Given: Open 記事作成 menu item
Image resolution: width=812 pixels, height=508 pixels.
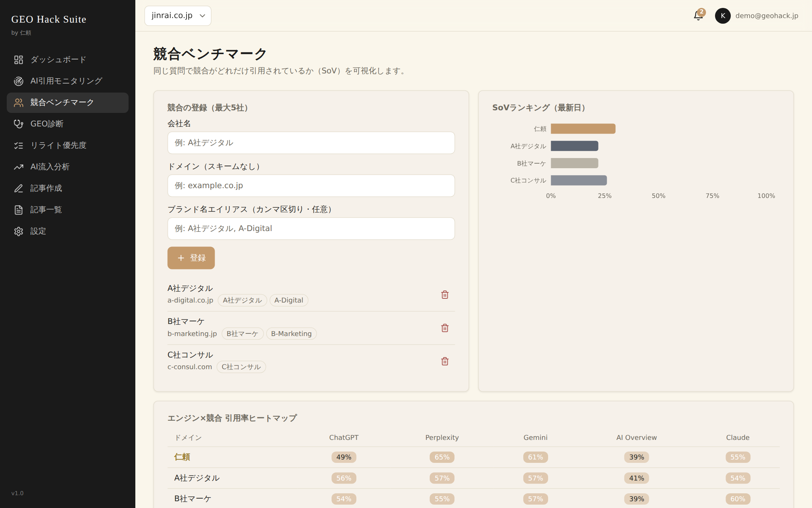Looking at the screenshot, I should (x=68, y=189).
